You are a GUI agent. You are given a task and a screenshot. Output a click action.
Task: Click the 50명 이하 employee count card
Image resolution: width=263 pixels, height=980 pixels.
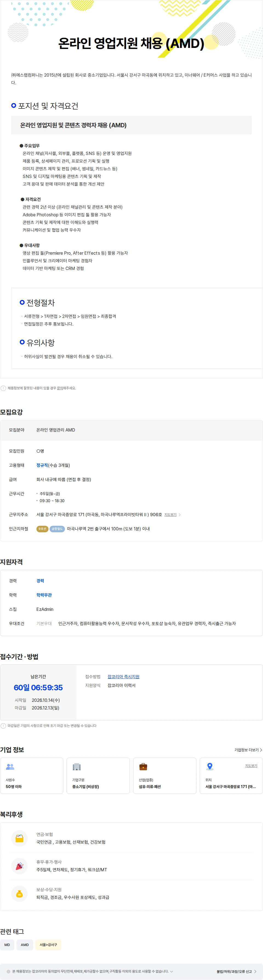[x=32, y=776]
